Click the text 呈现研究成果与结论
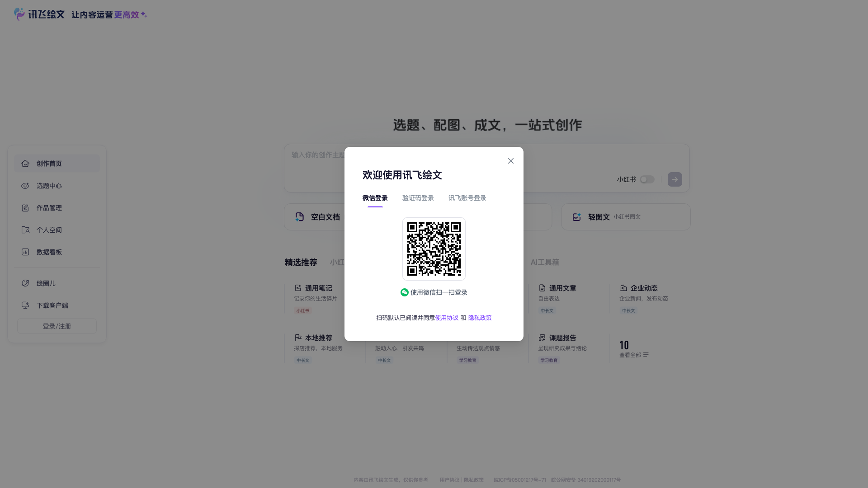 pyautogui.click(x=562, y=348)
